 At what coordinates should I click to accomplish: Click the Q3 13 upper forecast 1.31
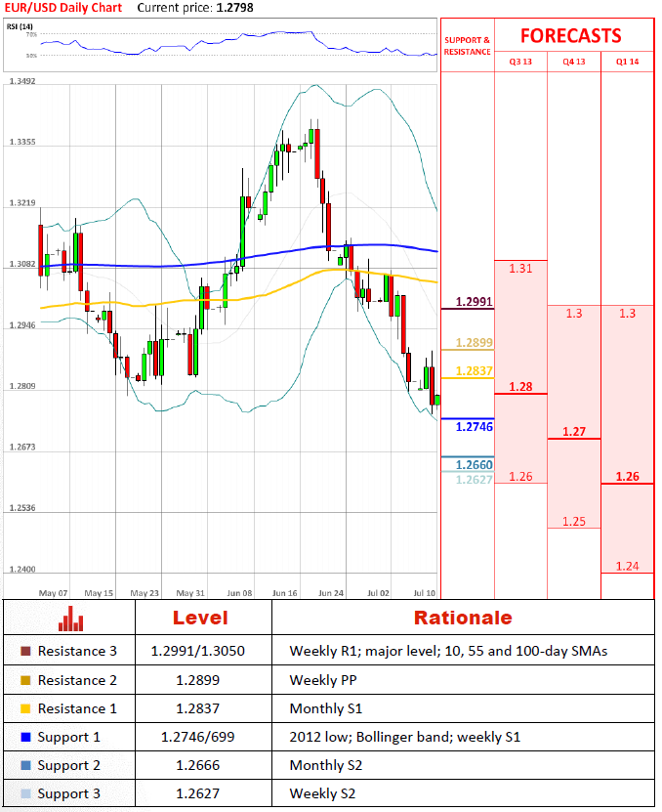tap(520, 269)
